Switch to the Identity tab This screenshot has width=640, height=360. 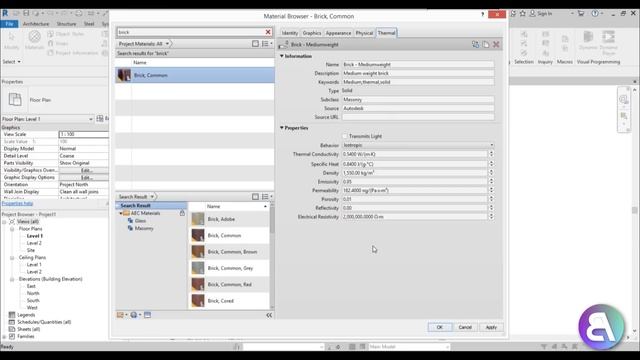[290, 33]
